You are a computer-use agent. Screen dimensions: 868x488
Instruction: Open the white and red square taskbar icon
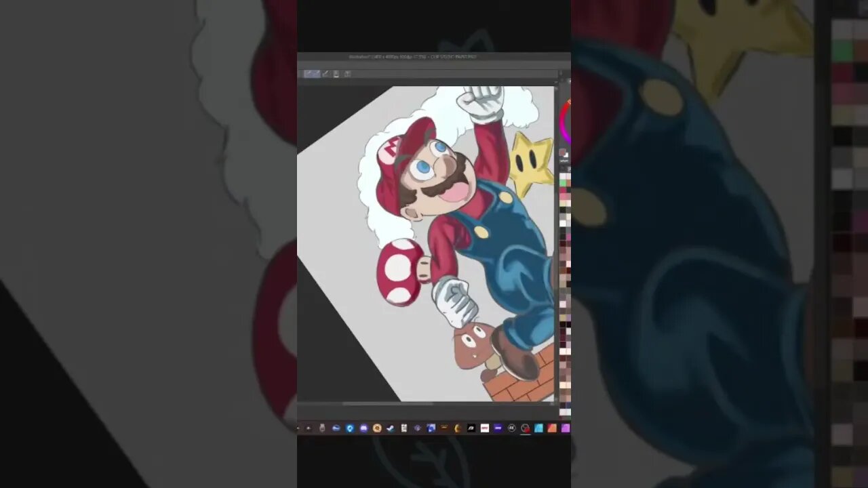(485, 428)
